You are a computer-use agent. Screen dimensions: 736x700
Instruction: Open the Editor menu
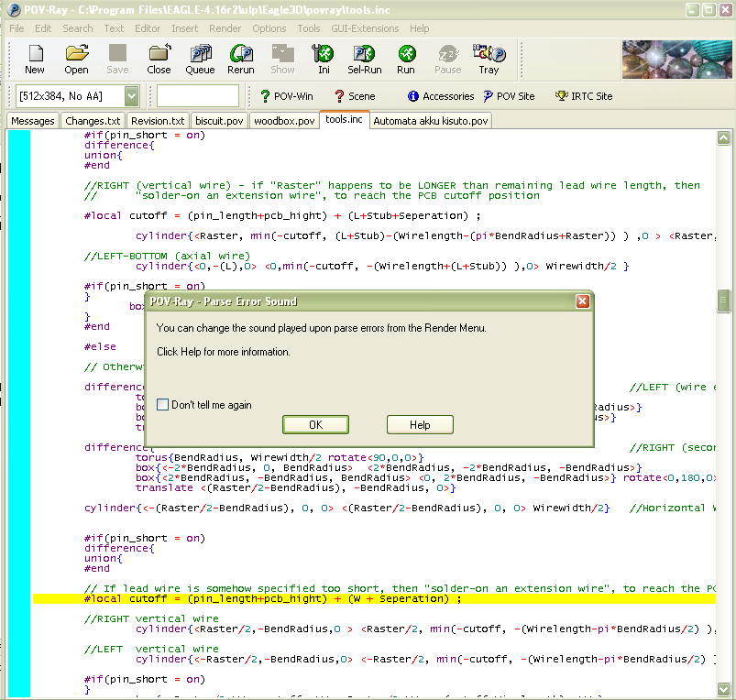pos(148,28)
